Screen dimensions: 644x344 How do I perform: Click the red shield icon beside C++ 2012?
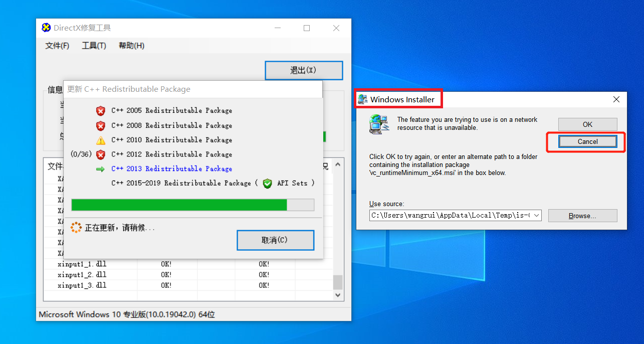pyautogui.click(x=101, y=154)
